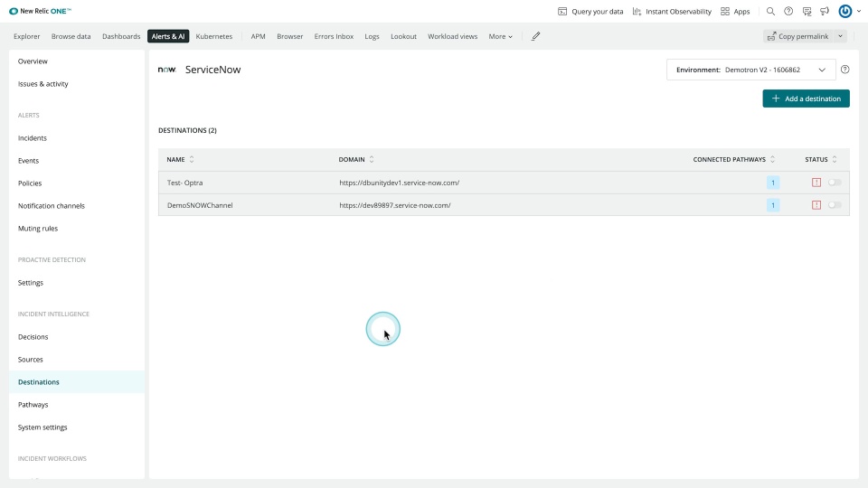The height and width of the screenshot is (488, 868).
Task: Click the pencil edit navigation icon
Action: [x=535, y=36]
